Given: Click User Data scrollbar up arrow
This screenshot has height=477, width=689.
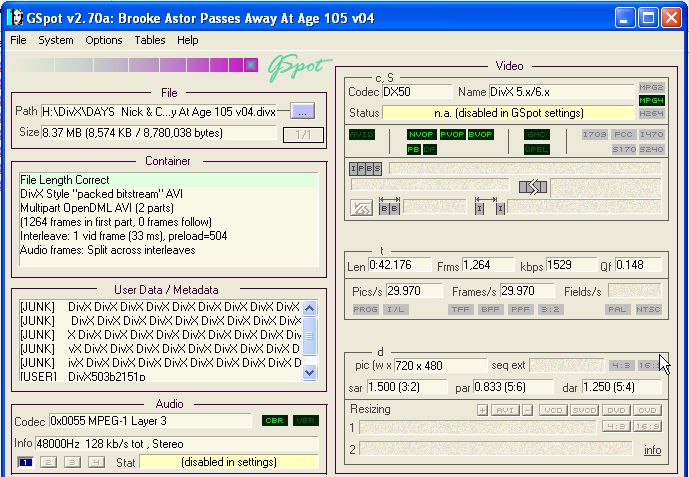Looking at the screenshot, I should click(x=310, y=308).
